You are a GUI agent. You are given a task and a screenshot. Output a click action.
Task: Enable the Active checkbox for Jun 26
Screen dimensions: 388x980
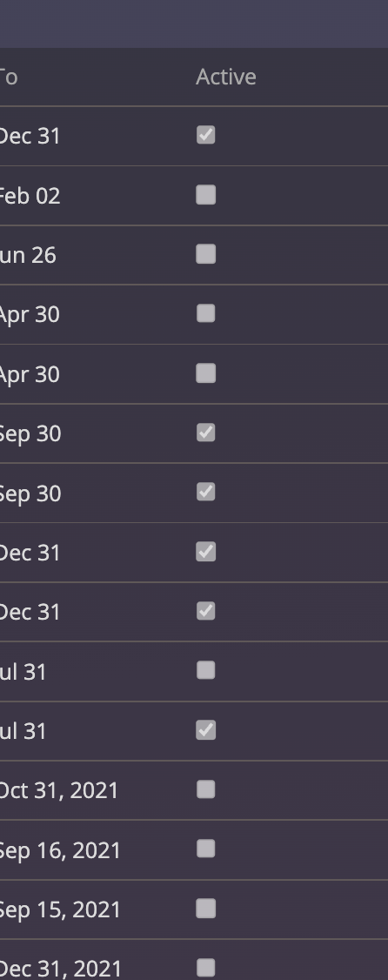pos(205,254)
